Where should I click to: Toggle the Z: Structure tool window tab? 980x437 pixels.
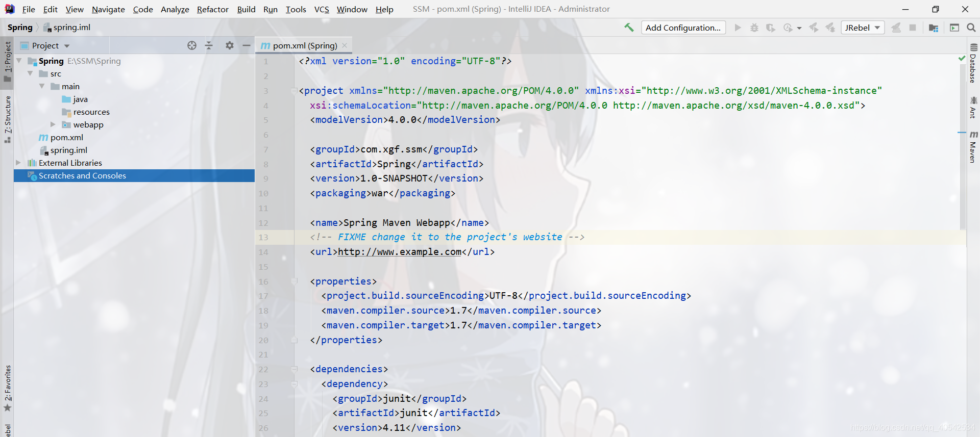[x=7, y=118]
